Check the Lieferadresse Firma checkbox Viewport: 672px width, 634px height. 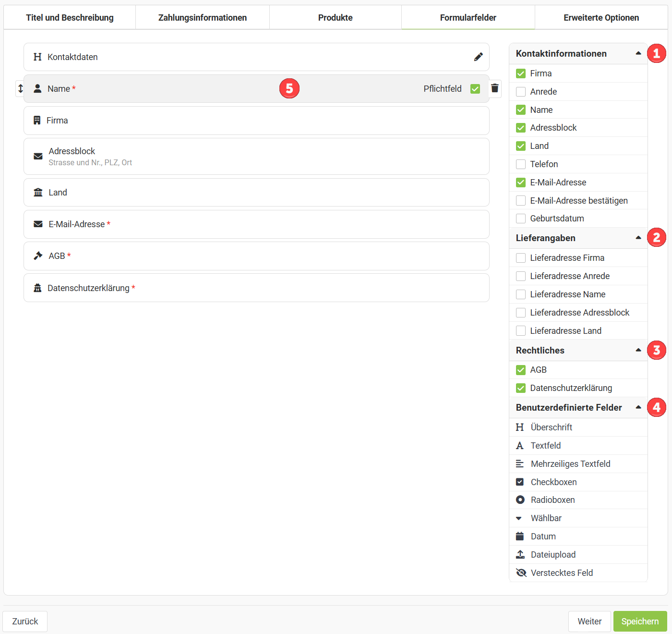[x=521, y=258]
